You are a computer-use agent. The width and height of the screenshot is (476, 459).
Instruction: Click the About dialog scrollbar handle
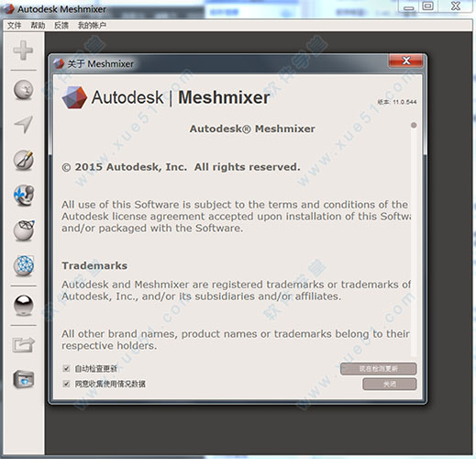(414, 125)
